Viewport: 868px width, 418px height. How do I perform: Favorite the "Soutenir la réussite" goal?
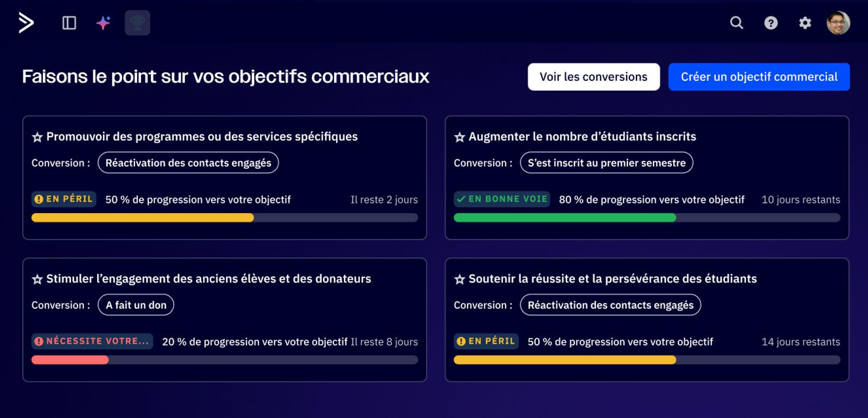[x=459, y=280]
